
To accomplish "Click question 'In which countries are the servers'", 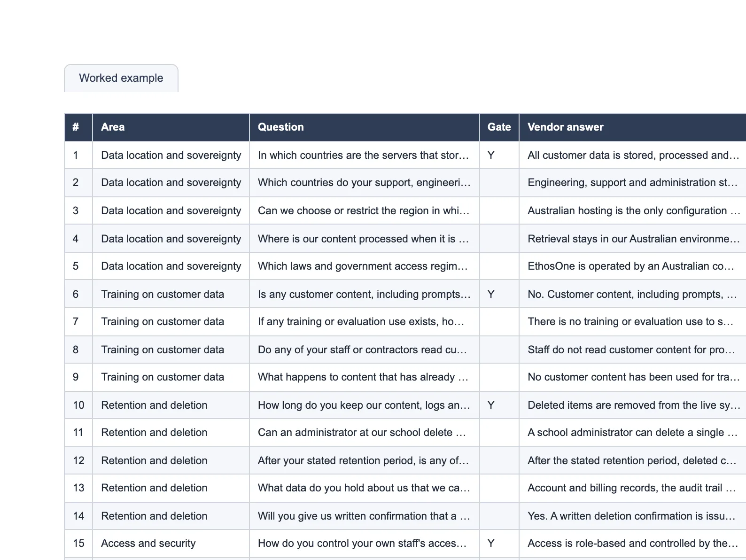I will [x=365, y=155].
